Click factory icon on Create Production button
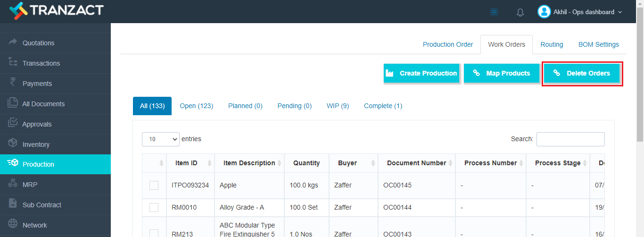Screen dimensions: 644x237 pyautogui.click(x=389, y=73)
